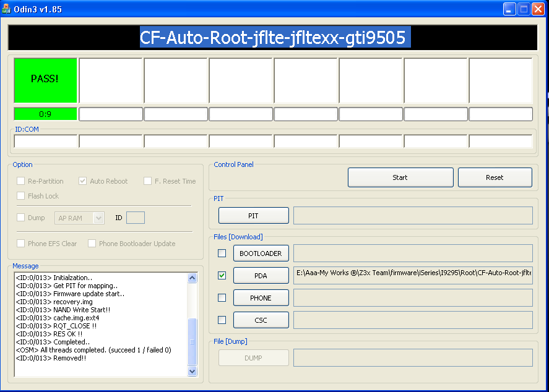Click the BOOTLOADER file button

click(x=261, y=253)
